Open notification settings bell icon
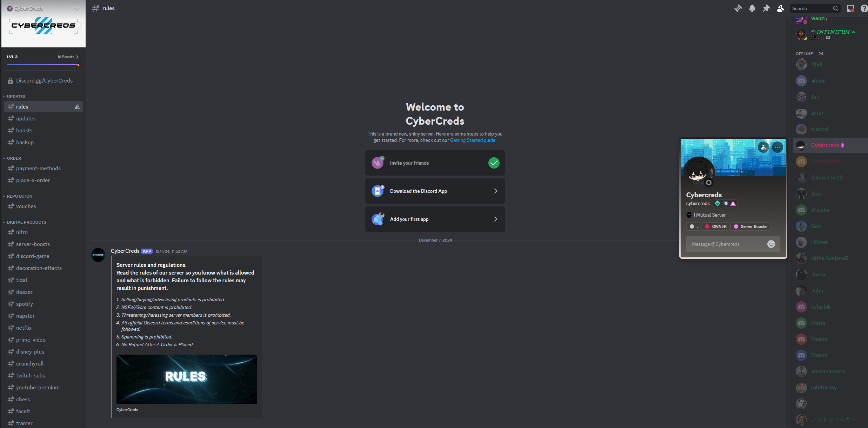Viewport: 868px width, 428px height. click(x=752, y=8)
